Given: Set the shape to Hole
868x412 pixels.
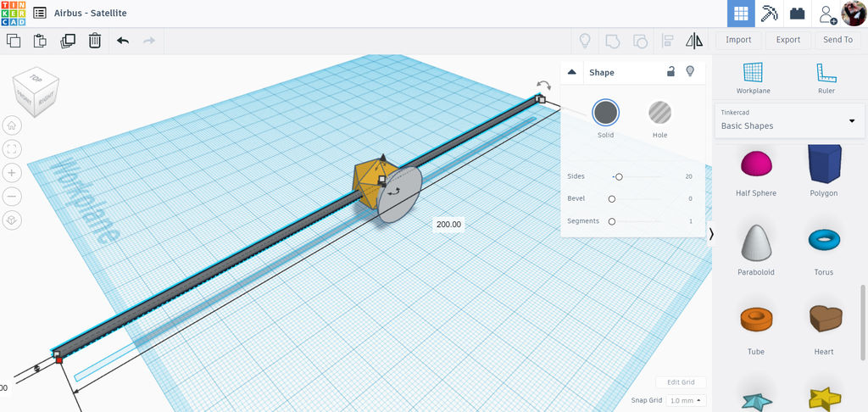Looking at the screenshot, I should coord(659,113).
